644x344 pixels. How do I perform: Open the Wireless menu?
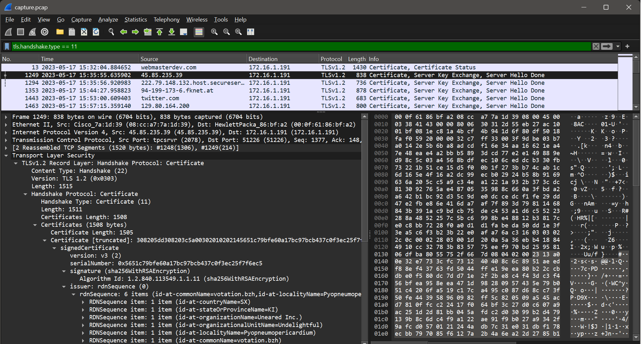(197, 20)
